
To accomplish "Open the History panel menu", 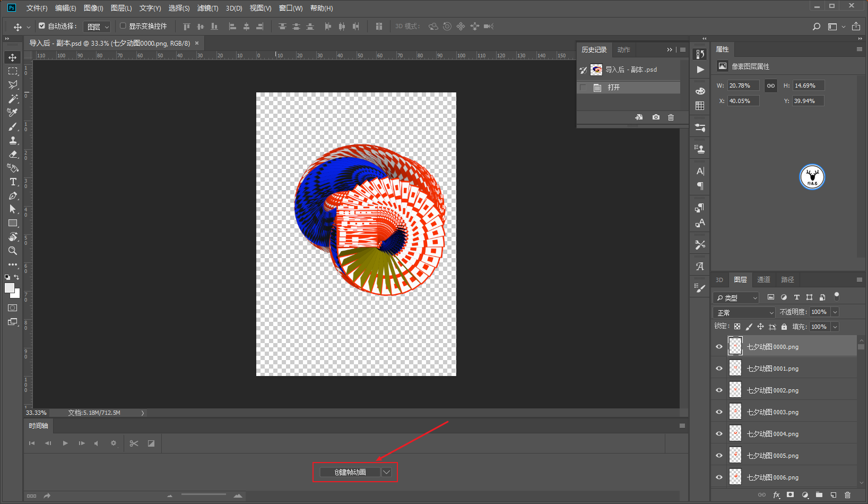I will pyautogui.click(x=683, y=49).
